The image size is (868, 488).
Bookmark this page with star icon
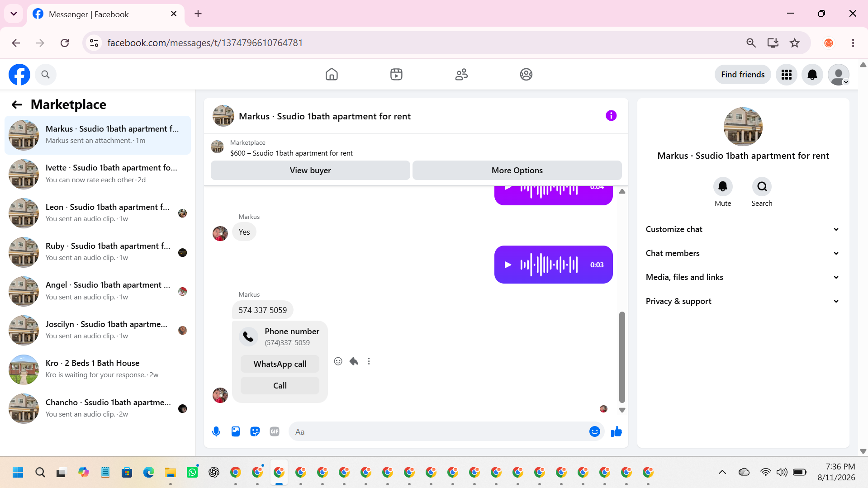795,43
